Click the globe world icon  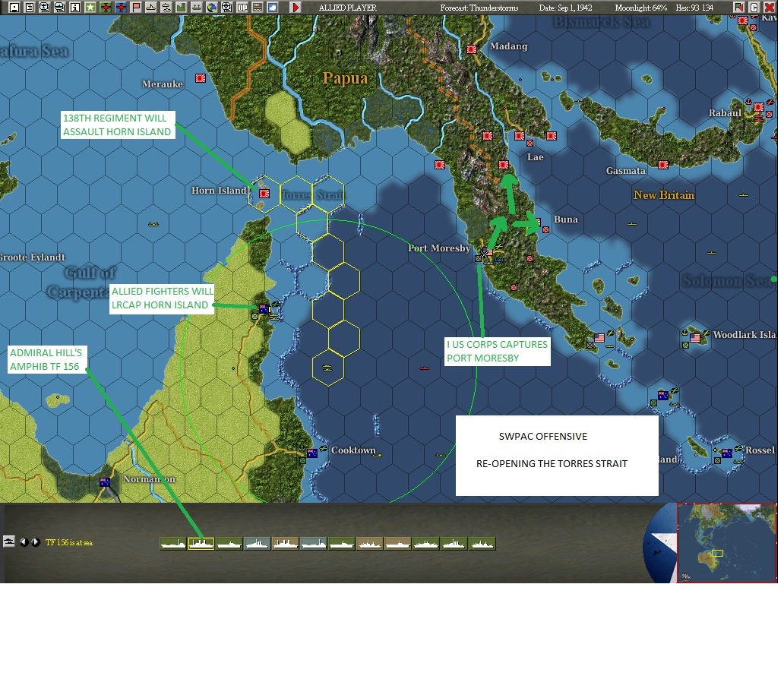point(211,7)
